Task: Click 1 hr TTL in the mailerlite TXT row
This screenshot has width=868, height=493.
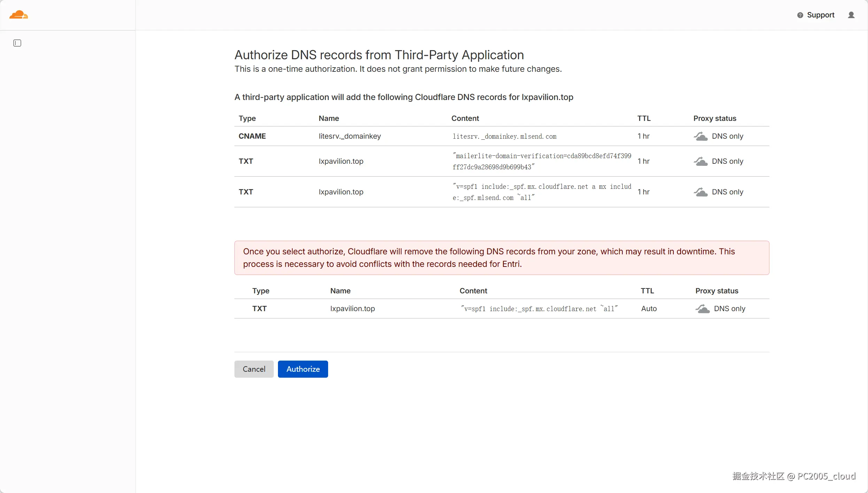Action: tap(643, 161)
